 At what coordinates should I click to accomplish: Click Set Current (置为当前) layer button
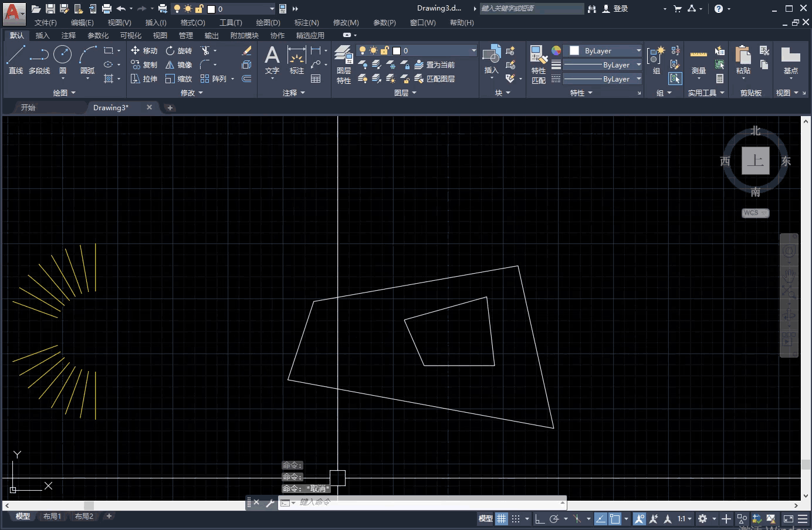click(435, 64)
